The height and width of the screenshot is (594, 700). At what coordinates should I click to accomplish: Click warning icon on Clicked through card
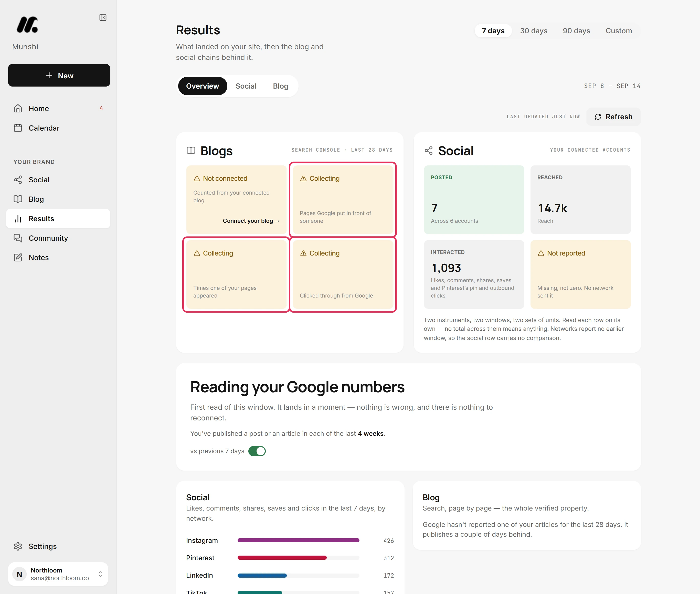click(303, 253)
